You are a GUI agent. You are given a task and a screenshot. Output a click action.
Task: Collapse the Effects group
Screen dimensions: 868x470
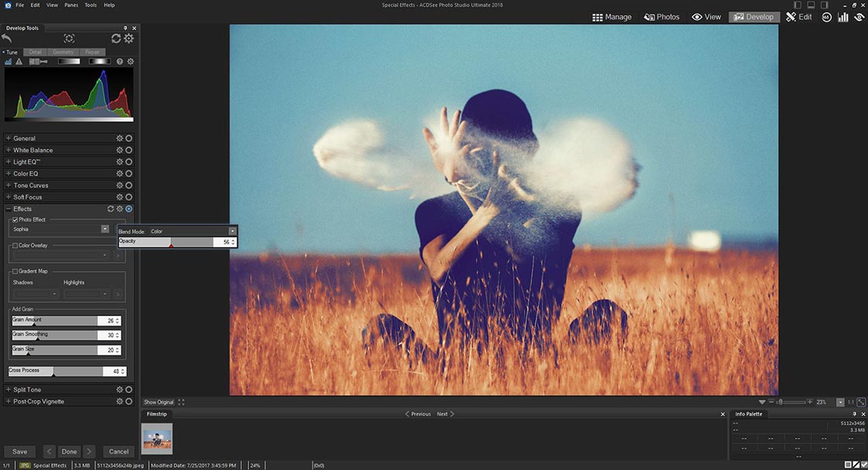point(9,209)
